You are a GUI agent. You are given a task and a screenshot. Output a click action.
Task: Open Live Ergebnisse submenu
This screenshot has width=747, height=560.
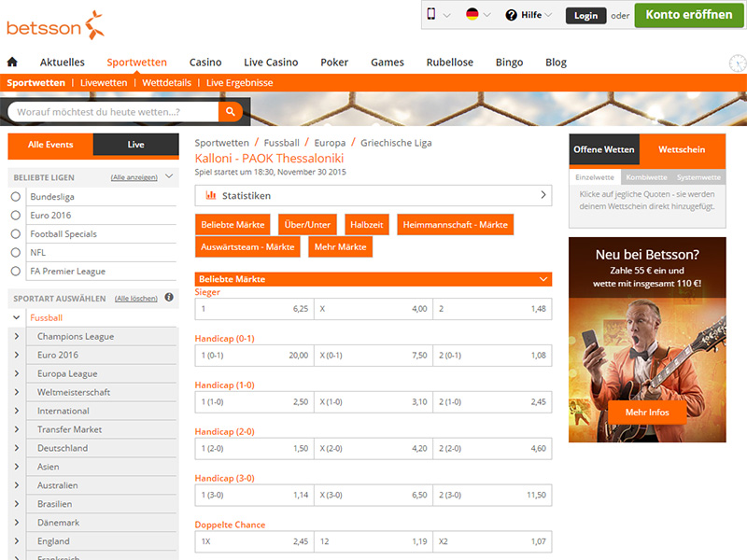click(240, 83)
